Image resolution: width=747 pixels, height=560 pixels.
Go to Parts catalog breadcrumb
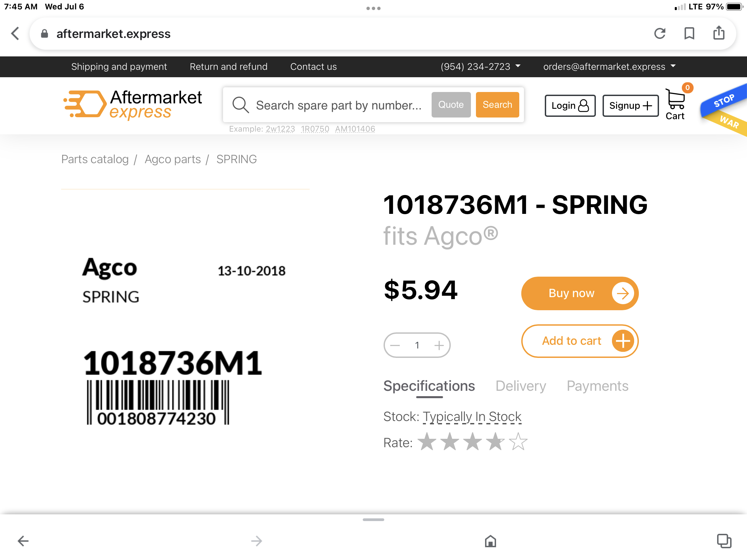click(95, 159)
